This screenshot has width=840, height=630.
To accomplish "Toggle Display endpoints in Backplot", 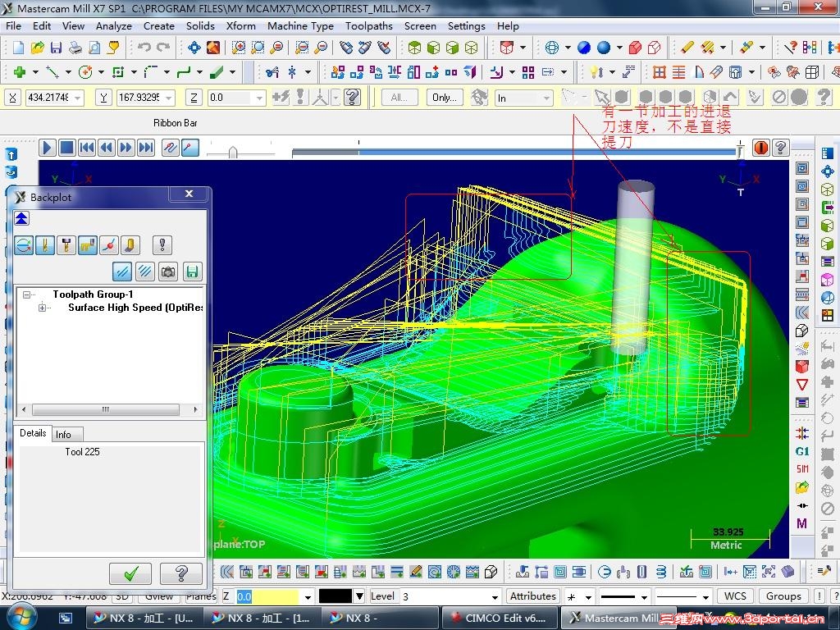I will [x=109, y=245].
